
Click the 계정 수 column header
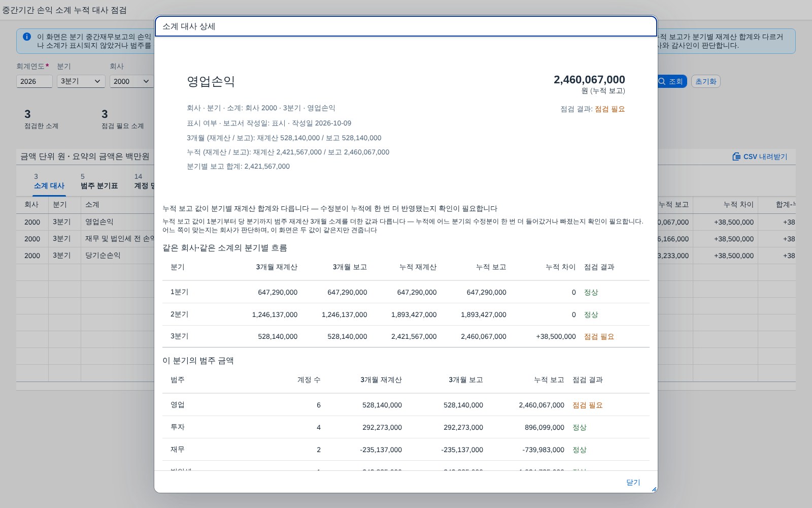point(309,380)
